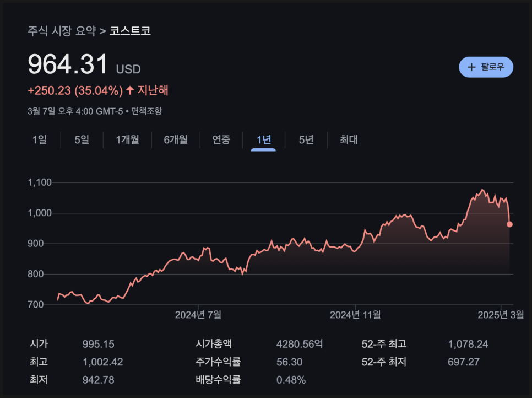Click the 시가 value 995.15

tap(99, 344)
